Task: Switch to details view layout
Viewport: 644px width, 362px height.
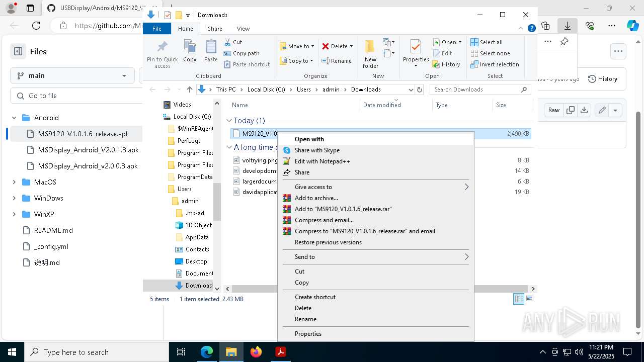Action: pyautogui.click(x=519, y=299)
